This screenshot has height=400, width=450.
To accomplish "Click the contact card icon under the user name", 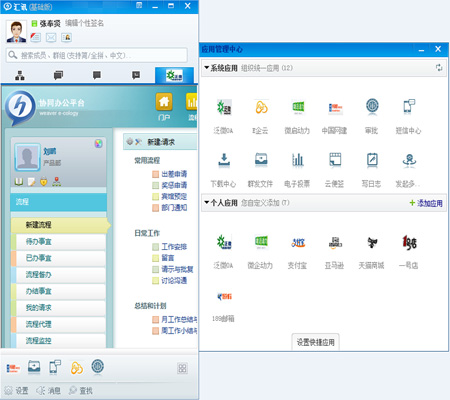I will tap(67, 37).
